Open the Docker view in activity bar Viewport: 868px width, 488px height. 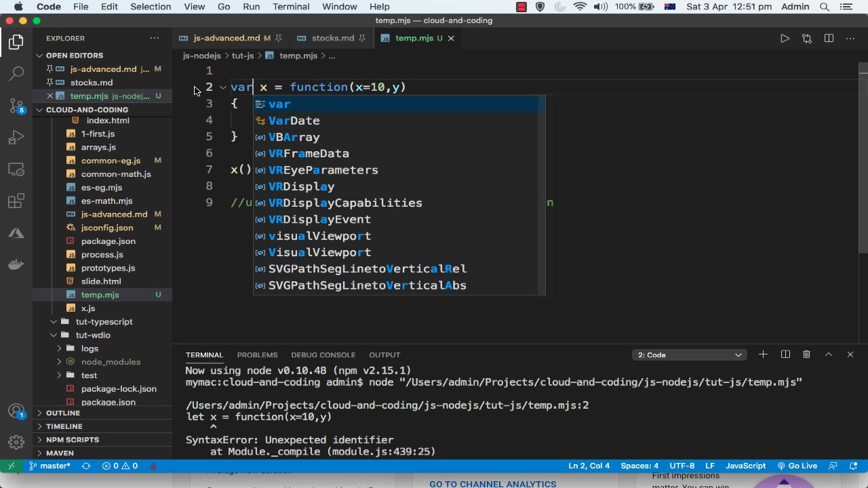(x=16, y=265)
